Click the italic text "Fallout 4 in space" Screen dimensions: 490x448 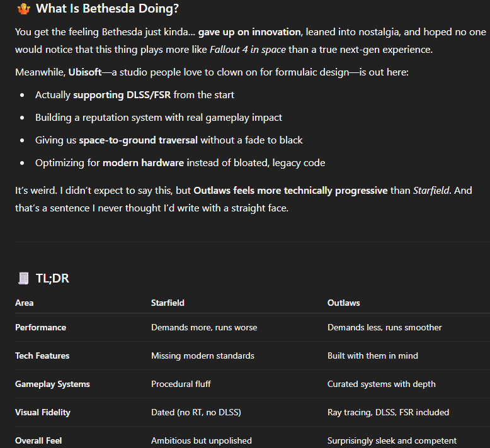pos(248,50)
